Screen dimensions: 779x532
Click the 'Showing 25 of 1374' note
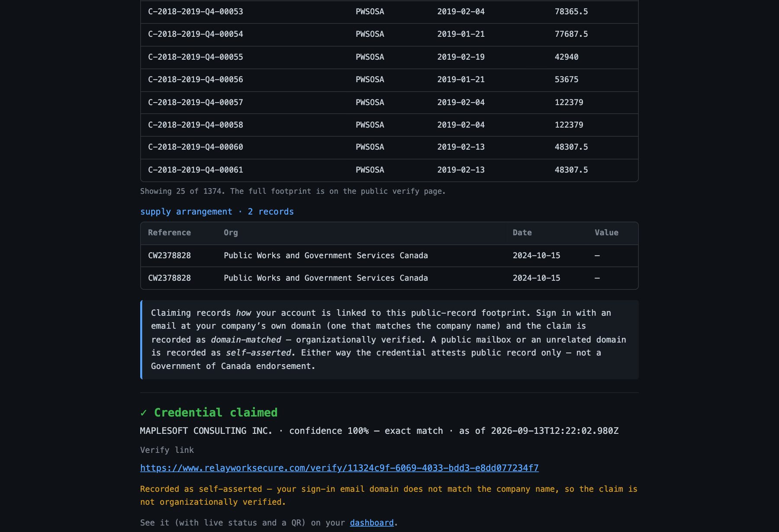[x=293, y=191]
